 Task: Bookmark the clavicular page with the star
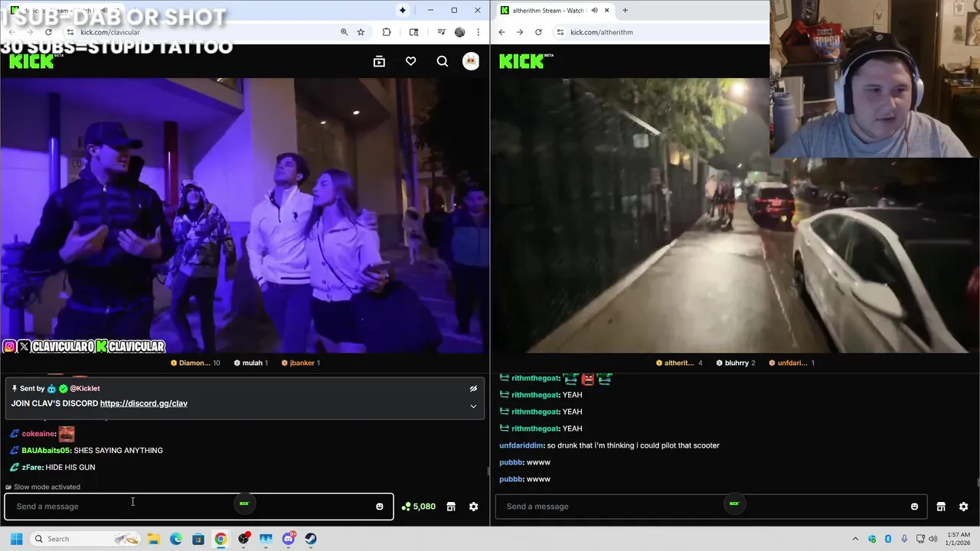pyautogui.click(x=361, y=32)
